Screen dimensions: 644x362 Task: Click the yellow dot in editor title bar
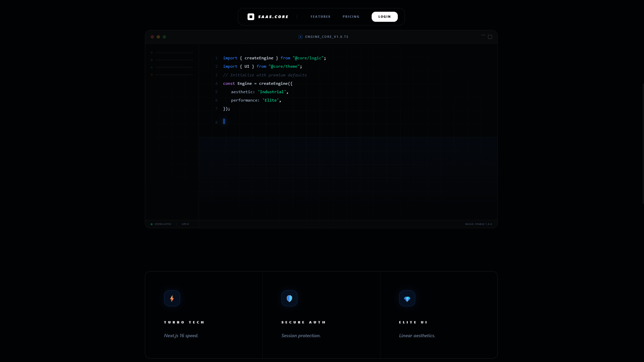click(x=158, y=37)
